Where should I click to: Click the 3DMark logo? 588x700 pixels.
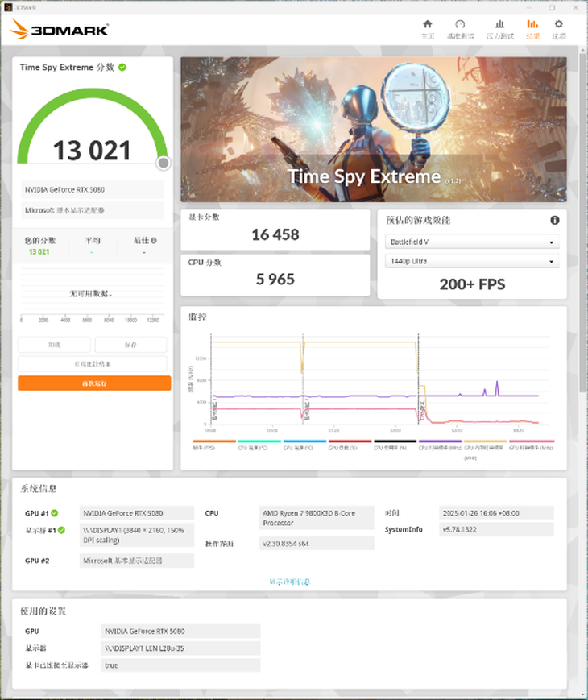(x=59, y=30)
